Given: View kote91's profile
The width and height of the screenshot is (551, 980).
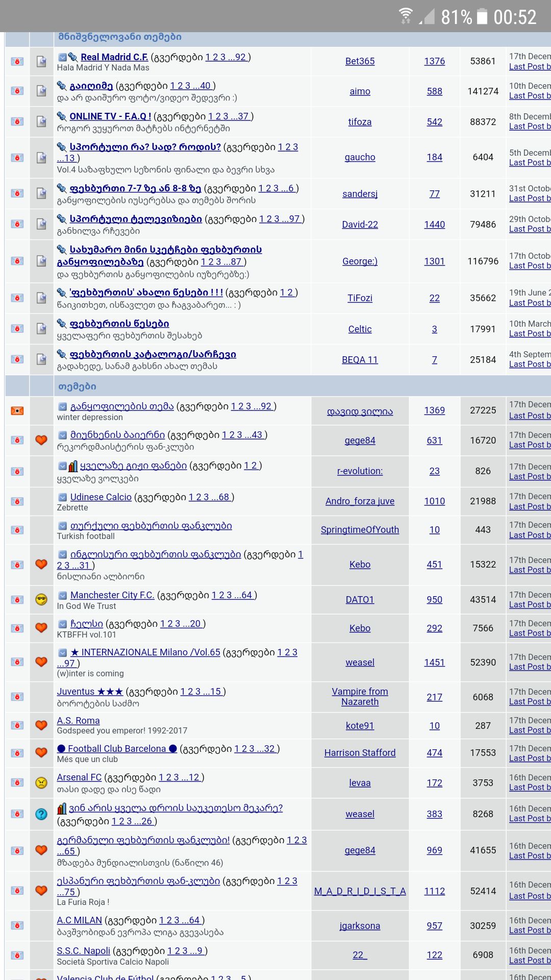Looking at the screenshot, I should point(360,726).
